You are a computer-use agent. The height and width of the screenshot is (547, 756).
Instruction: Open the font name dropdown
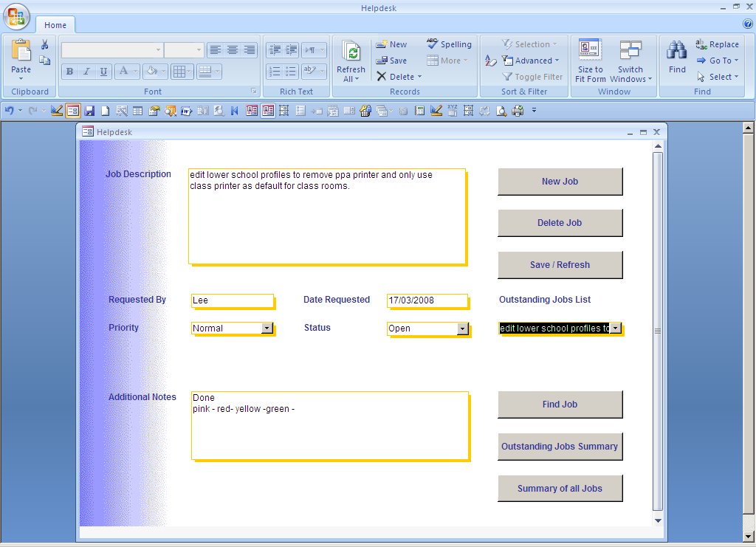click(158, 50)
